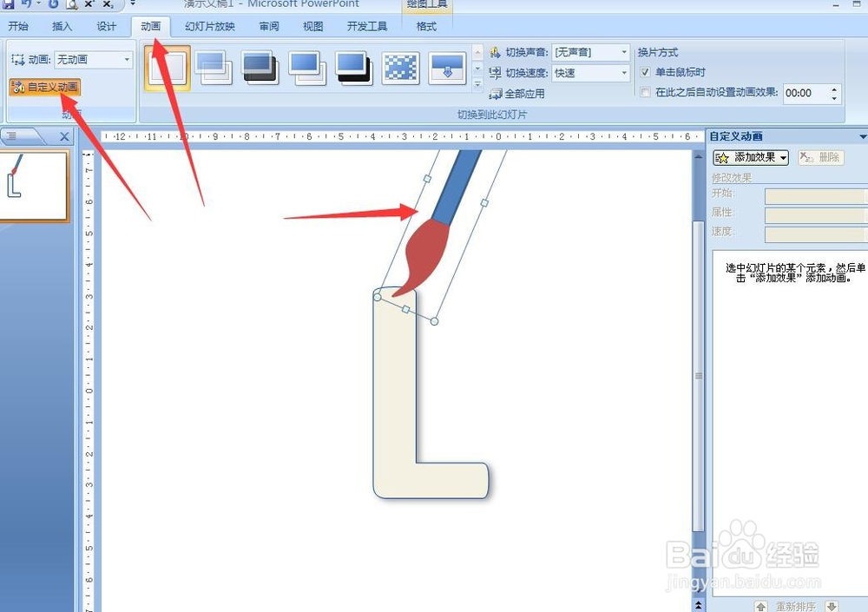Click the Redo icon in quick access toolbar
The width and height of the screenshot is (868, 612).
(x=53, y=3)
